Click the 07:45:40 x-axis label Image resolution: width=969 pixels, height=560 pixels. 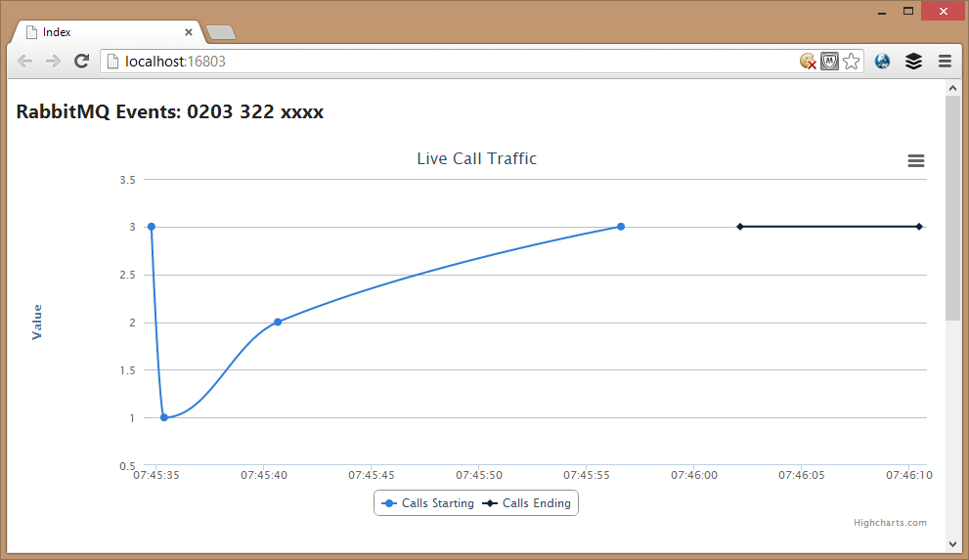[264, 475]
